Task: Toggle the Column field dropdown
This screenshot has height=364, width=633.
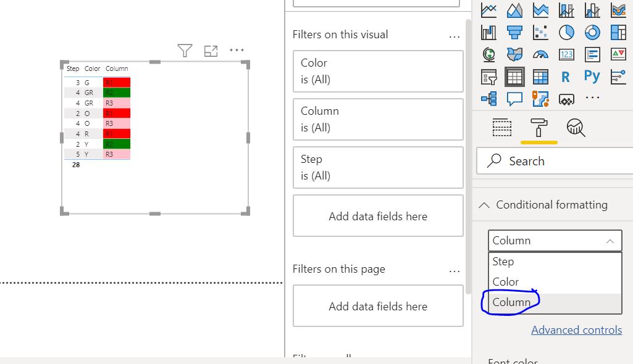Action: (555, 241)
